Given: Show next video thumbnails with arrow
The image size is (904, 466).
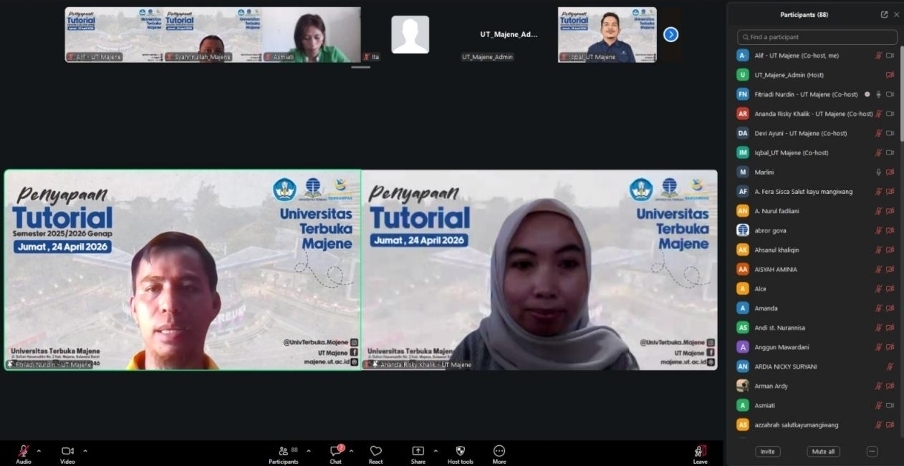Looking at the screenshot, I should 671,34.
